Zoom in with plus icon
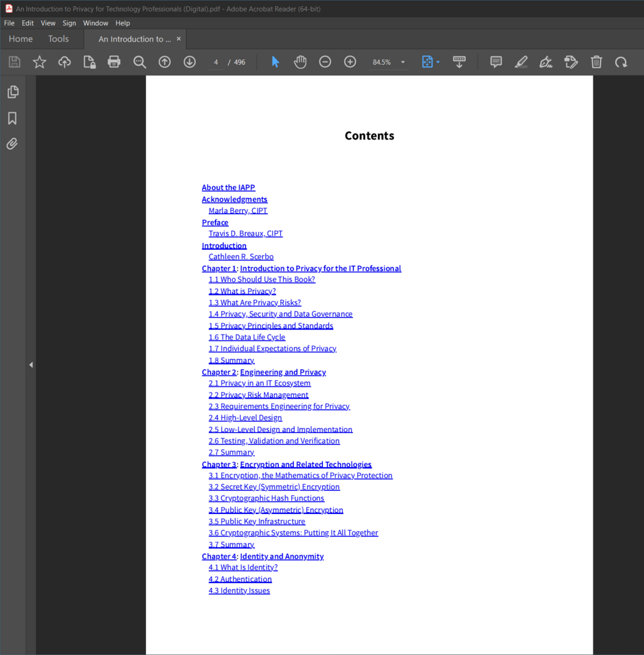Screen dimensions: 644x655 point(350,62)
